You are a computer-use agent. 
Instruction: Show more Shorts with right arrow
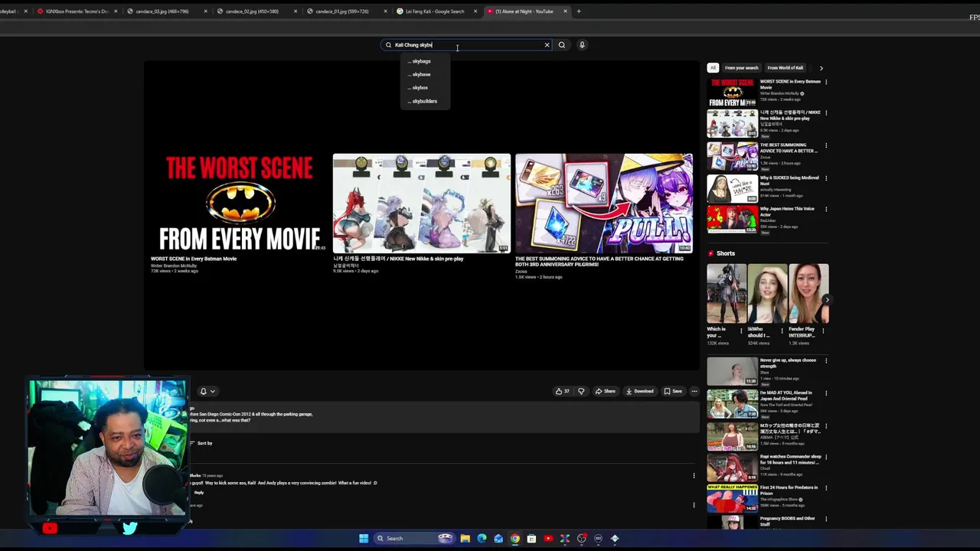click(826, 299)
